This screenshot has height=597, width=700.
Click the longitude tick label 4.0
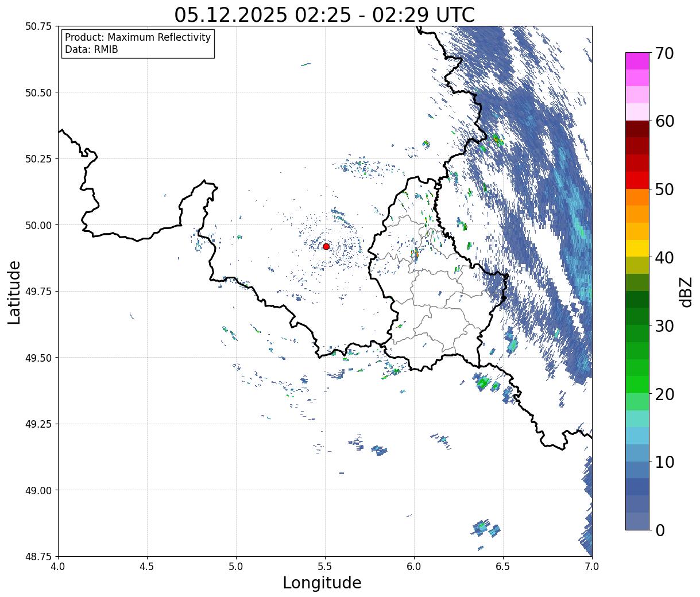[58, 567]
